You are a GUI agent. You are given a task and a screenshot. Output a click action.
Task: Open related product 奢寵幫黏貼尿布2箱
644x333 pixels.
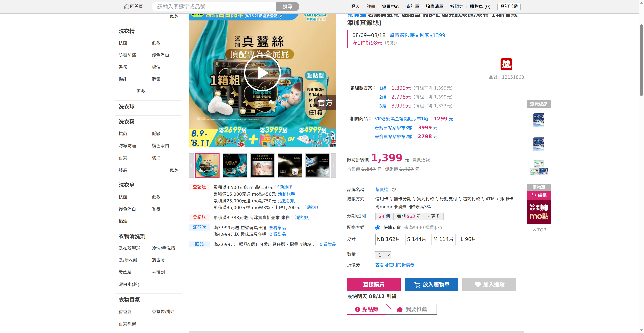[x=393, y=137]
